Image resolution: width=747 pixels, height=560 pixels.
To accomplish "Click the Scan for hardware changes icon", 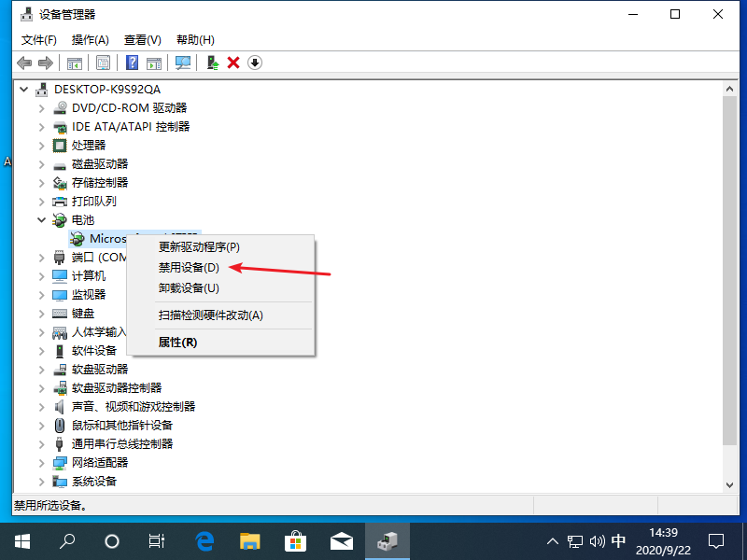I will point(181,63).
